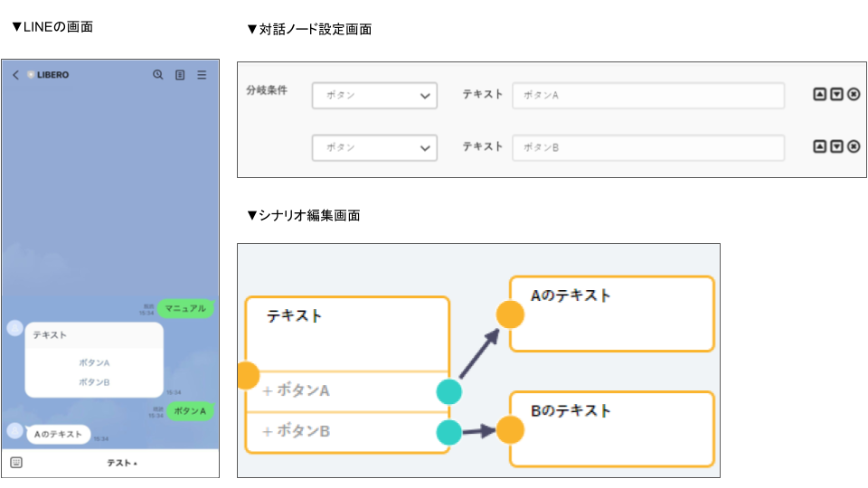Click the teal output connector of ボタンB

click(449, 433)
